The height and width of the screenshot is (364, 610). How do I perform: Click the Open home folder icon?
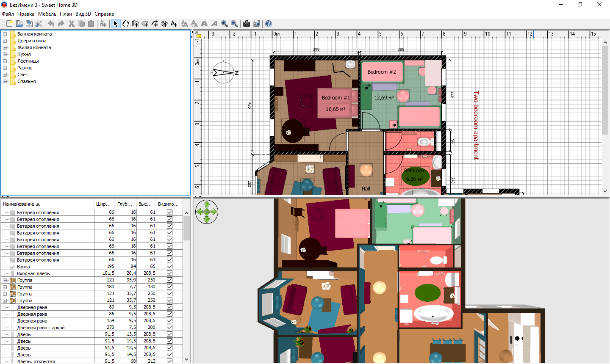(x=19, y=24)
